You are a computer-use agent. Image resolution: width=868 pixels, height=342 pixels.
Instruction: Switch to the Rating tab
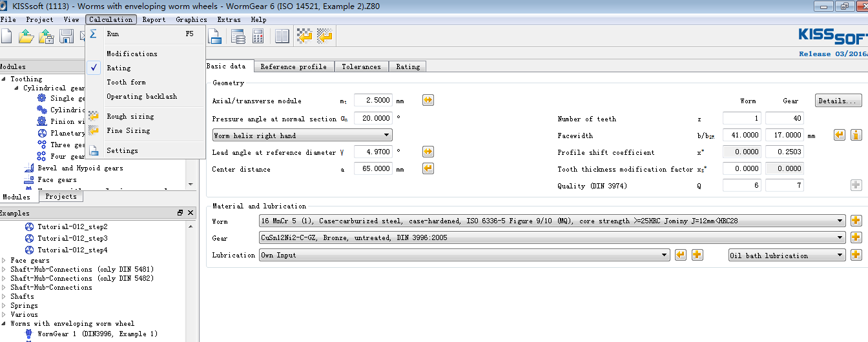pos(408,66)
